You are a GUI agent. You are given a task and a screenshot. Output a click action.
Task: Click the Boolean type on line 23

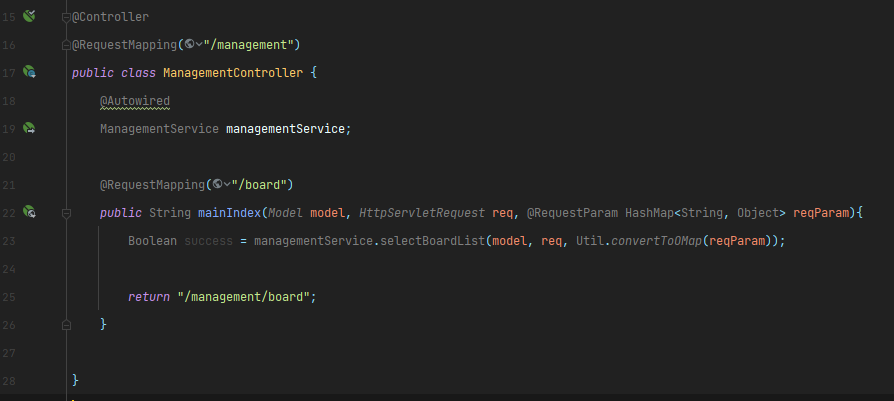pyautogui.click(x=152, y=241)
